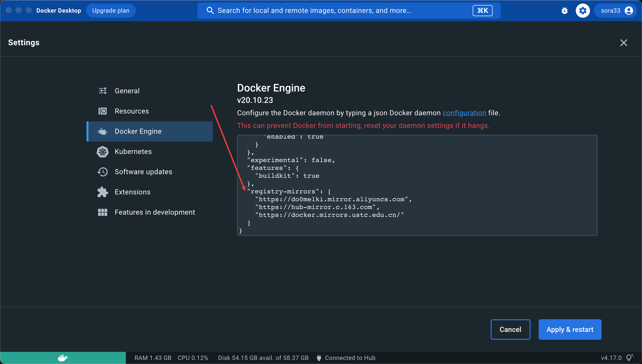Image resolution: width=642 pixels, height=364 pixels.
Task: Close the Settings panel with X
Action: (x=624, y=43)
